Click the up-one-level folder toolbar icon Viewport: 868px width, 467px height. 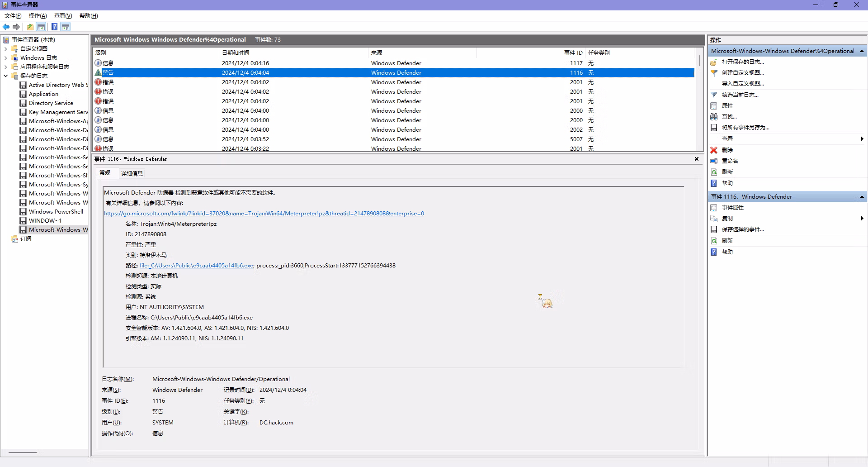pyautogui.click(x=30, y=27)
